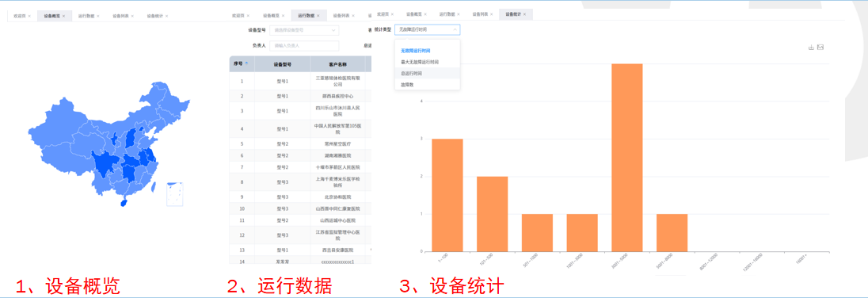Select row 江苏省监狱管理中心医院
Image resolution: width=868 pixels, height=298 pixels.
pyautogui.click(x=300, y=235)
